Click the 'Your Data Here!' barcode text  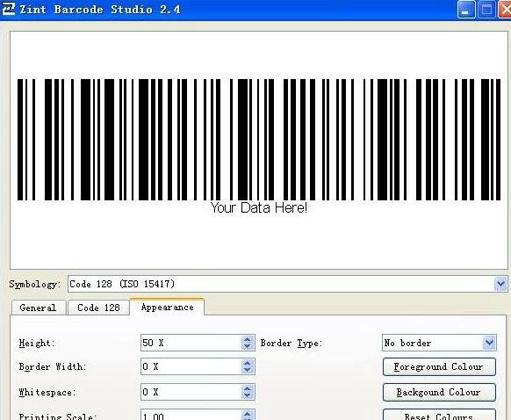click(259, 207)
